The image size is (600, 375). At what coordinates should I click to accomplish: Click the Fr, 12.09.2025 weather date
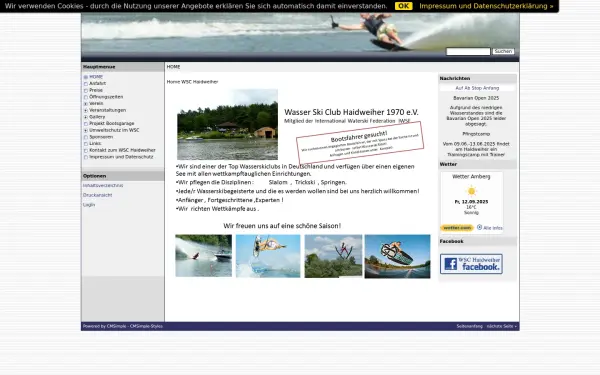[471, 202]
